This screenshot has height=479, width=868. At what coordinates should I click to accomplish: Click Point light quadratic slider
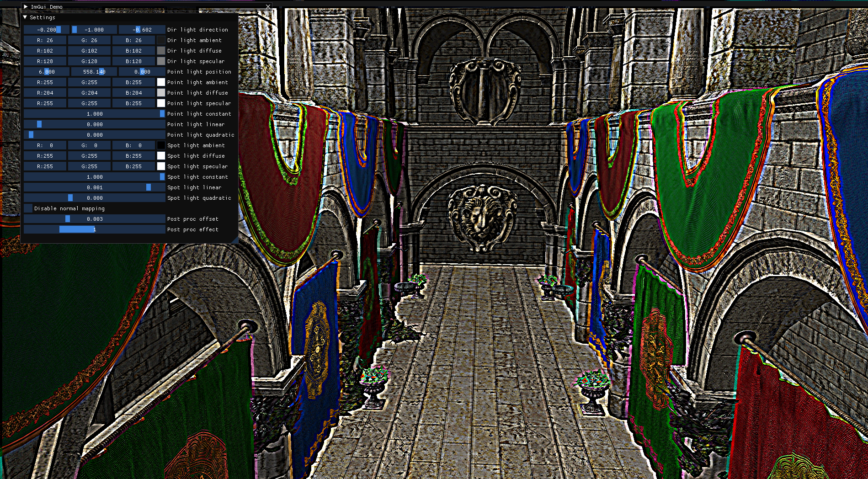[x=95, y=135]
